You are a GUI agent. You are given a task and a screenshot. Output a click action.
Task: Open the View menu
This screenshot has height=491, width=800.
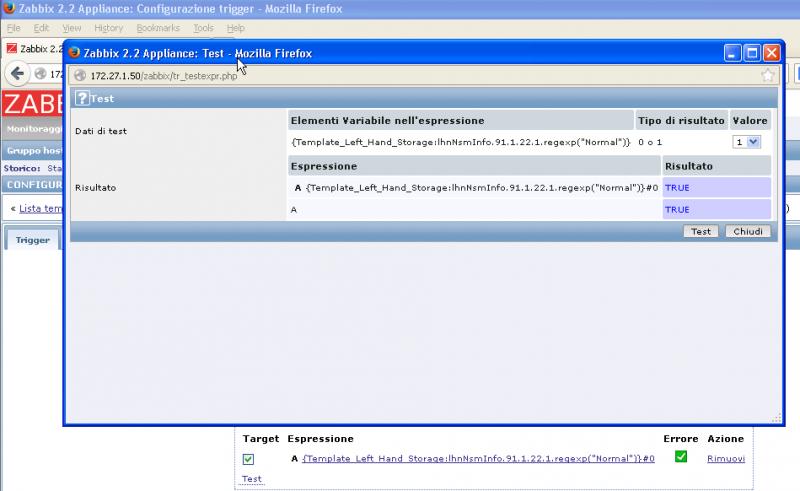(x=71, y=28)
